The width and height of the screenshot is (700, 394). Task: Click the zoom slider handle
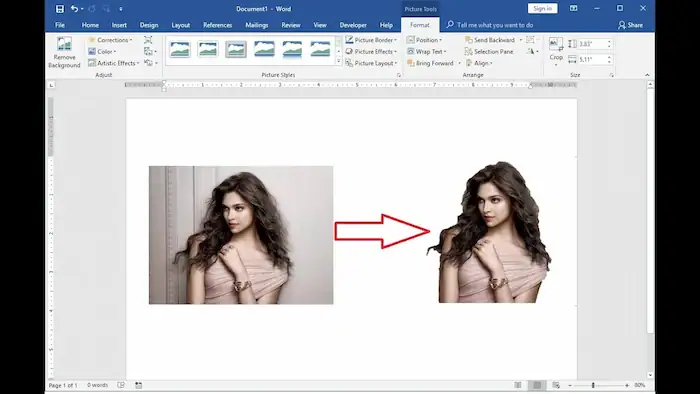[593, 385]
